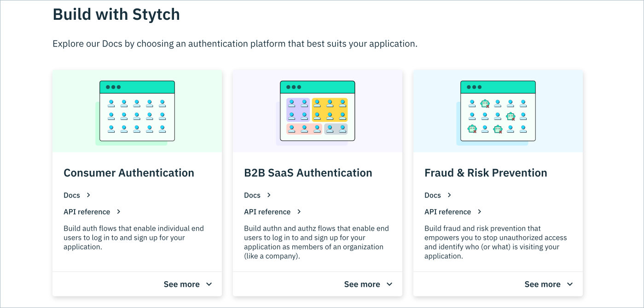Click the 'Explore our Docs' intro sentence
Image resolution: width=644 pixels, height=308 pixels.
tap(235, 44)
